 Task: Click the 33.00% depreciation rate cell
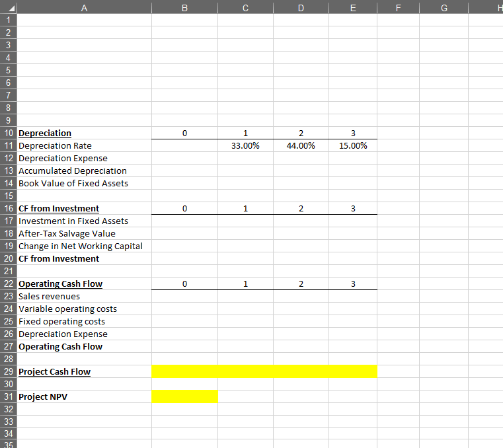[x=245, y=145]
